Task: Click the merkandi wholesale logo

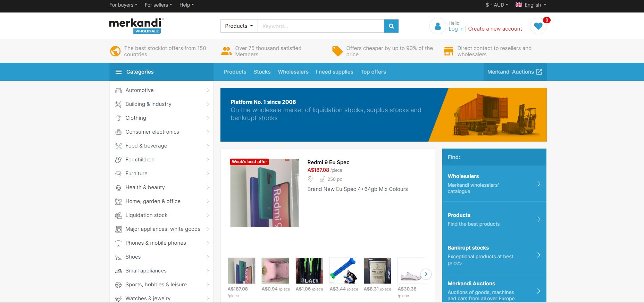Action: pyautogui.click(x=136, y=26)
